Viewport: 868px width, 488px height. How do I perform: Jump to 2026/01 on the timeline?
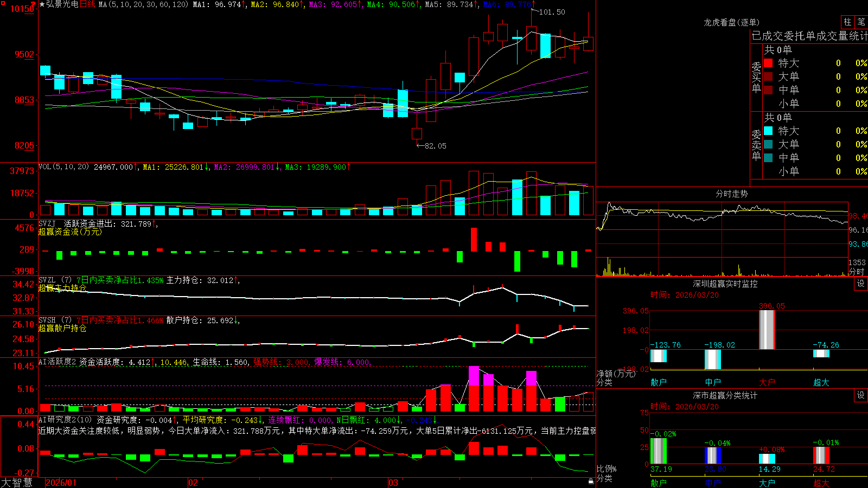61,483
